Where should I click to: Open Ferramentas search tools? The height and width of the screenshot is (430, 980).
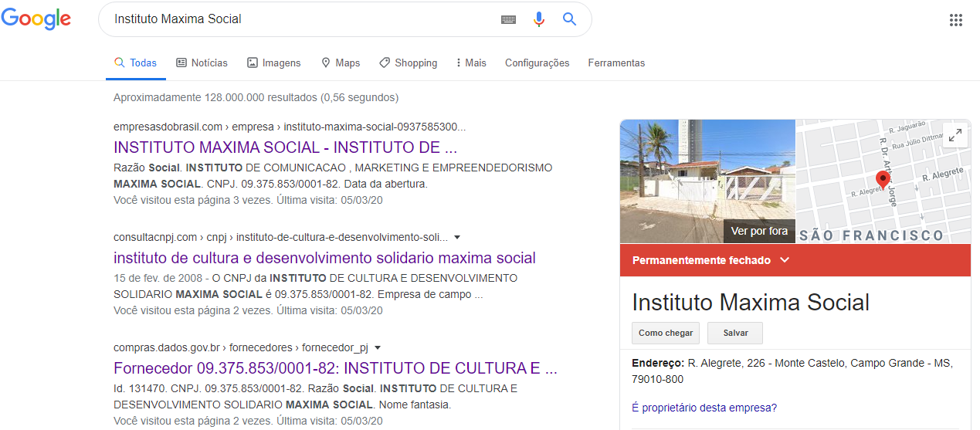click(616, 63)
